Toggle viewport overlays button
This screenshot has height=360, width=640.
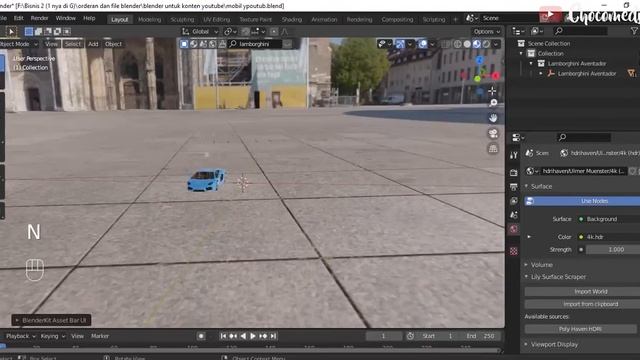[423, 44]
